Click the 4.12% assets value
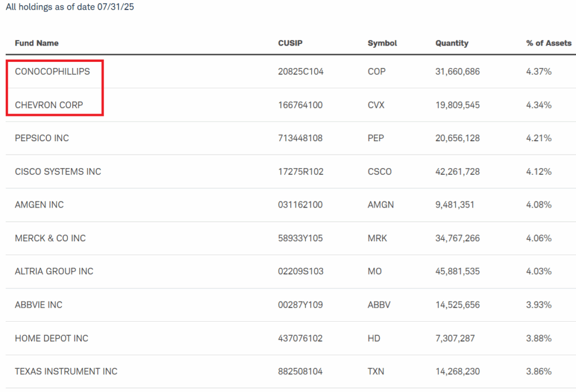The height and width of the screenshot is (392, 576). (x=539, y=172)
